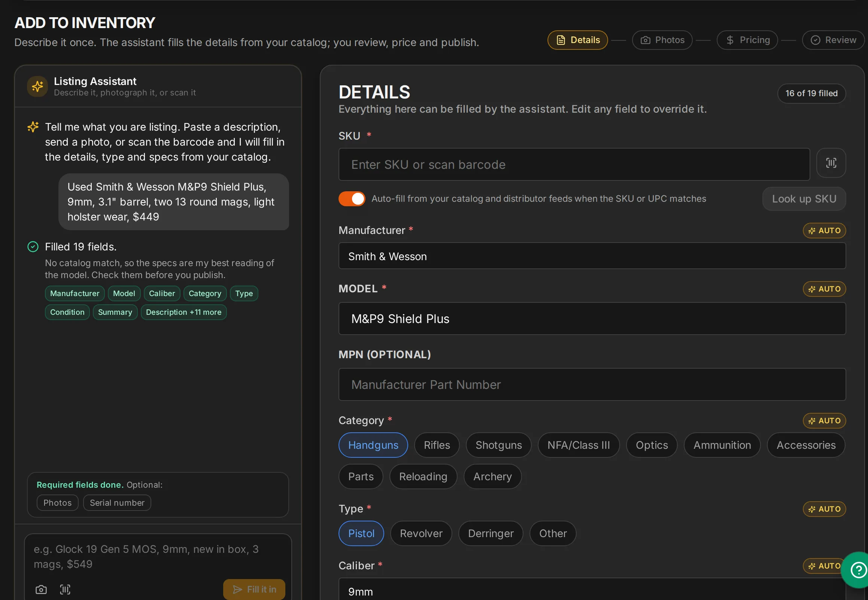Screen dimensions: 868x600
Task: Select the Archery category chip
Action: click(492, 476)
